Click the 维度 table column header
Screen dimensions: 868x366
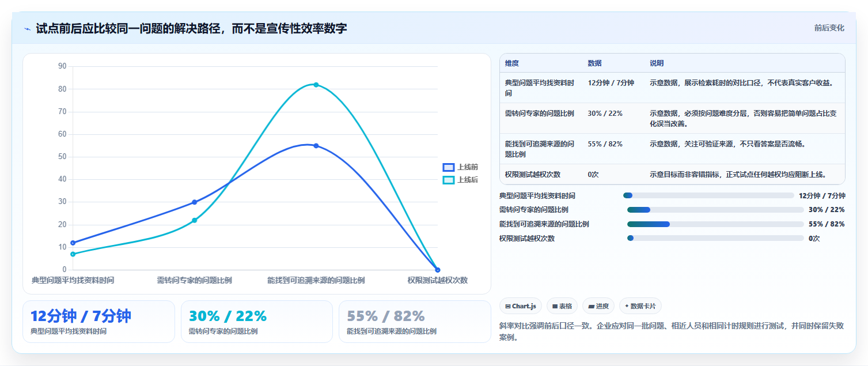pos(512,63)
